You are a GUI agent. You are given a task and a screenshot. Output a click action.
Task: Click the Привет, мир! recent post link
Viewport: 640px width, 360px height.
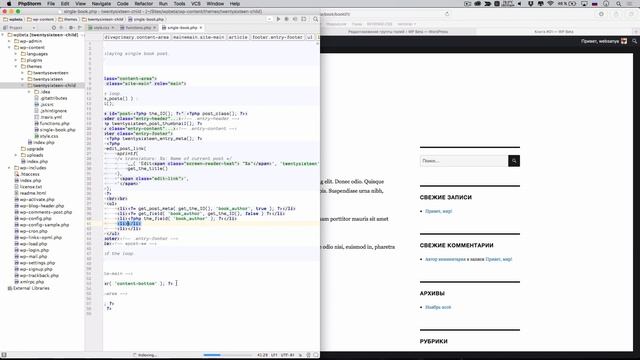click(x=438, y=211)
